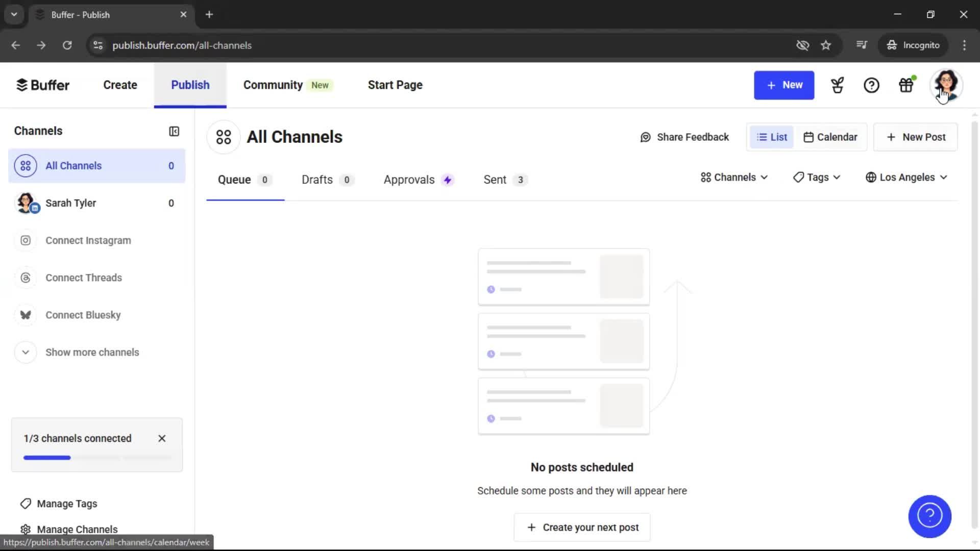Click the Connect Threads icon
The width and height of the screenshot is (980, 551).
(26, 278)
